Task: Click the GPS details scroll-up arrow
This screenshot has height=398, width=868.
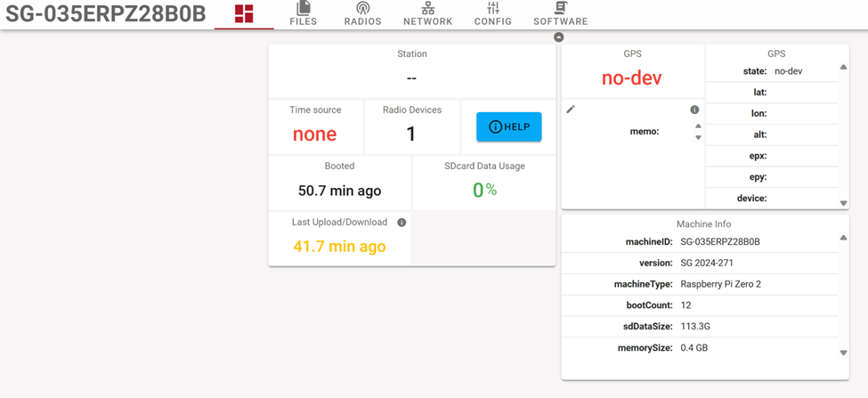Action: 843,67
